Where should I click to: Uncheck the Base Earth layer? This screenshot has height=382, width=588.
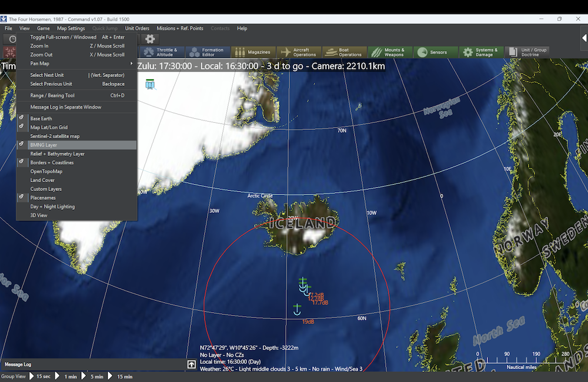click(x=76, y=119)
